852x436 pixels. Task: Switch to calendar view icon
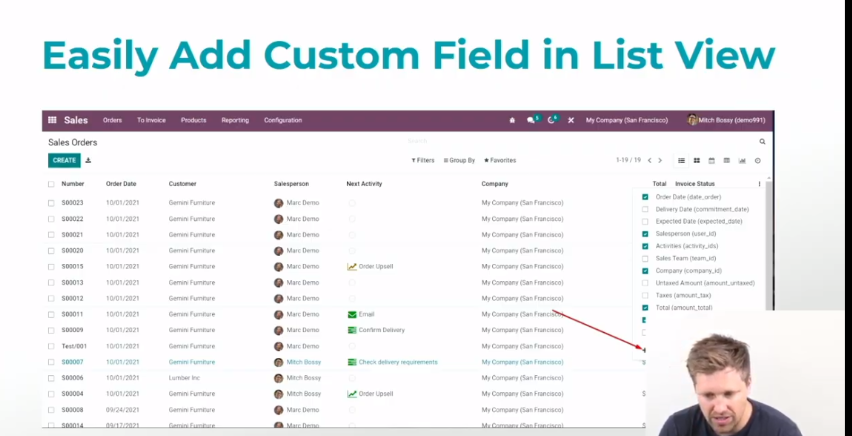[x=712, y=160]
